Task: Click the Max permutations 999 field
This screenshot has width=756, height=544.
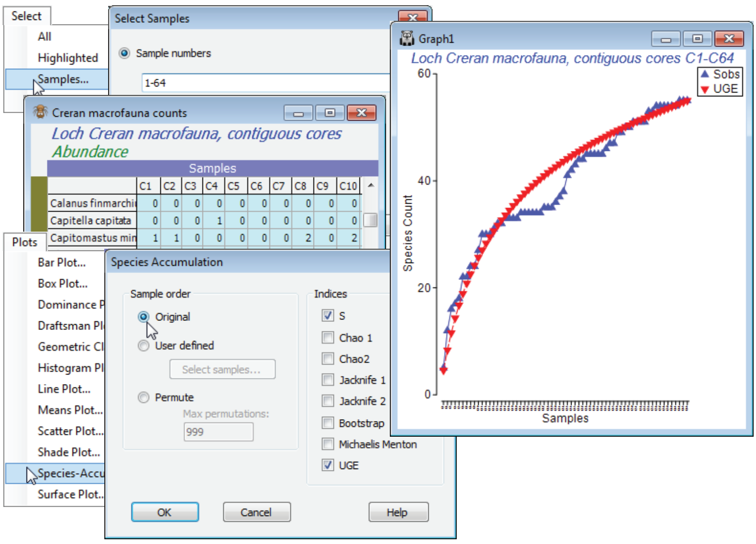Action: coord(219,432)
